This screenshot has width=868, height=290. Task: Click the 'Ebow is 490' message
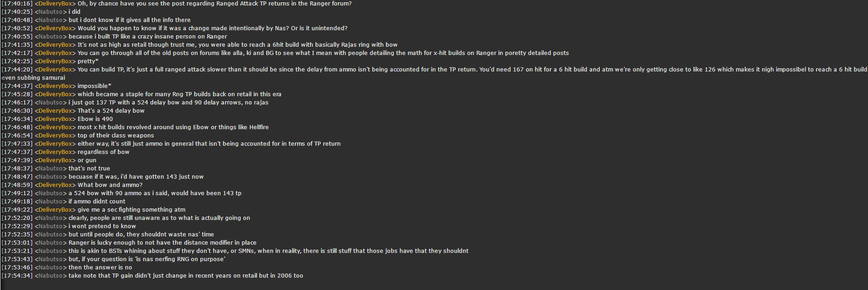tap(95, 119)
